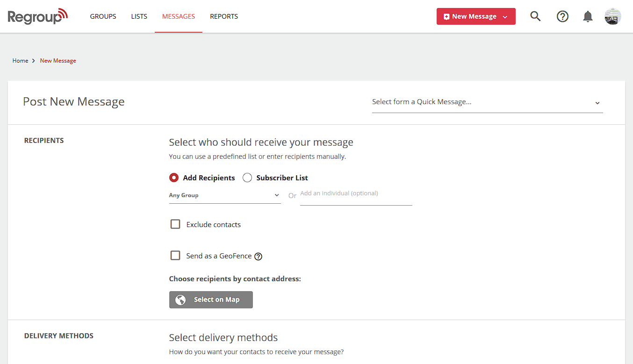Viewport: 633px width, 364px height.
Task: Check Send as a GeoFence
Action: pyautogui.click(x=175, y=255)
